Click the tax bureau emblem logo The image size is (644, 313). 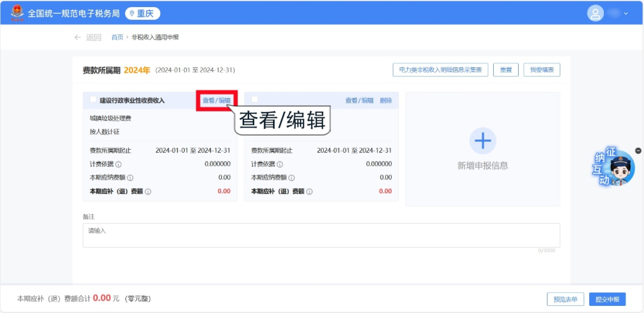coord(17,13)
